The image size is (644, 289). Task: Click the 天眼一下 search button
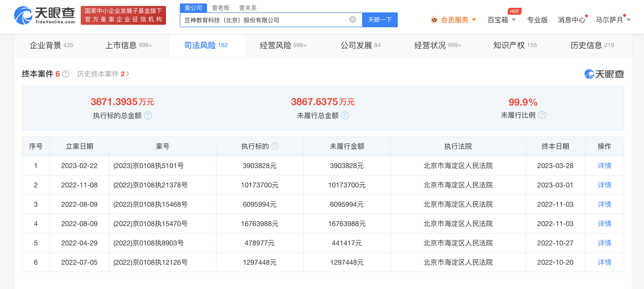pos(379,20)
